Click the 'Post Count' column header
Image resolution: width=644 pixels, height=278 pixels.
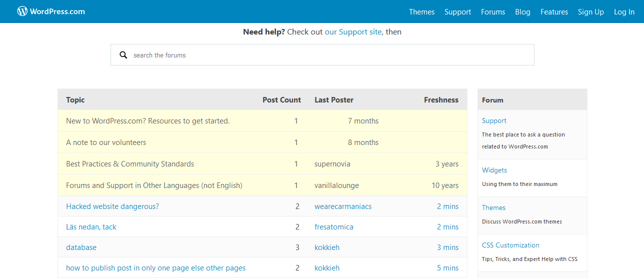[x=282, y=100]
